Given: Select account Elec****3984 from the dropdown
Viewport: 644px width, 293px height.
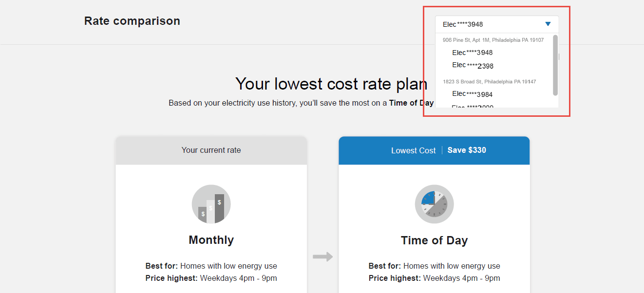Looking at the screenshot, I should click(473, 94).
